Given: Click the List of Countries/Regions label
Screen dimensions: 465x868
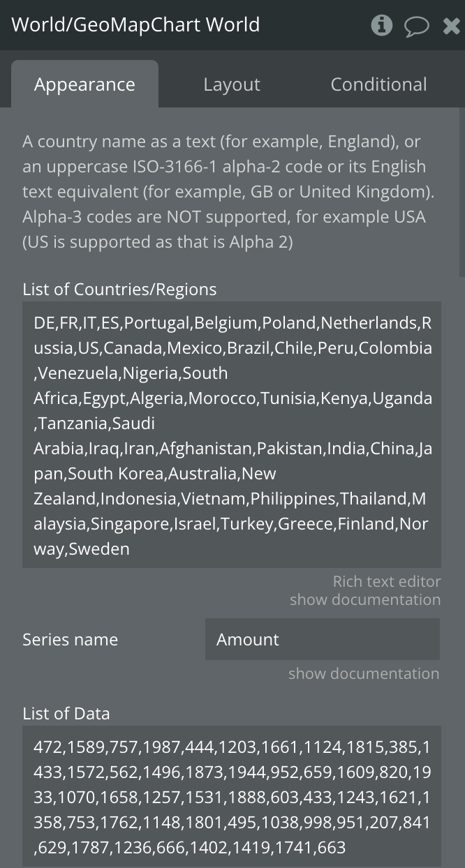Looking at the screenshot, I should click(119, 289).
